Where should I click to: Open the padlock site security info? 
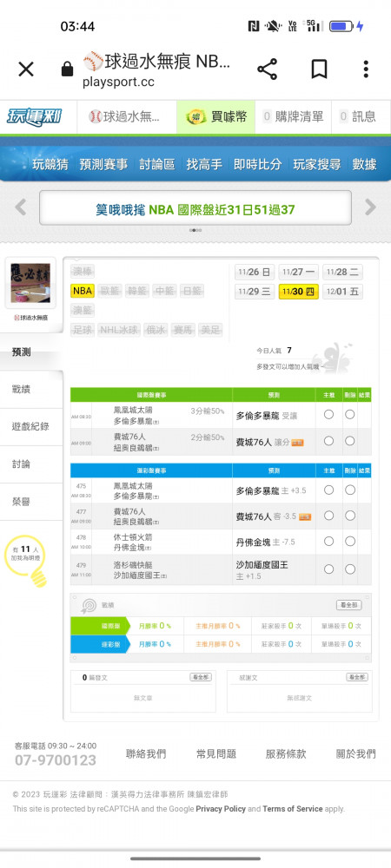[x=67, y=69]
